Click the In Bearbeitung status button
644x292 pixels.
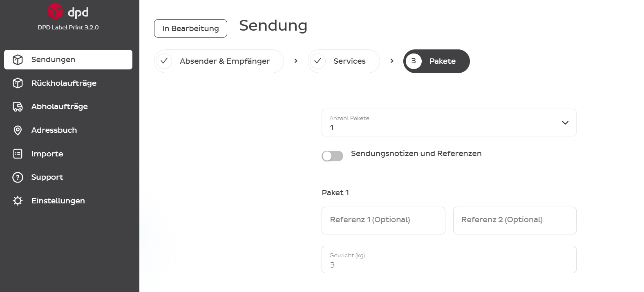click(x=190, y=28)
